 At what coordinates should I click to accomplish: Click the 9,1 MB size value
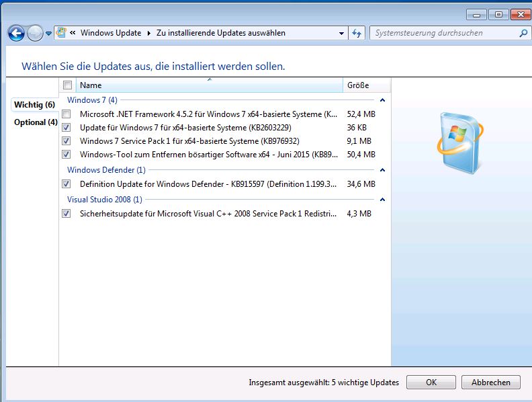tap(359, 141)
